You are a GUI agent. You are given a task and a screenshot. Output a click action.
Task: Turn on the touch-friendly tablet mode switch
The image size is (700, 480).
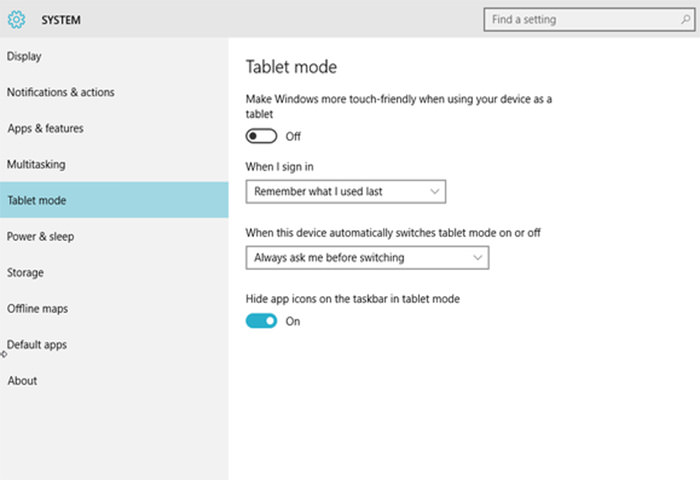(262, 136)
